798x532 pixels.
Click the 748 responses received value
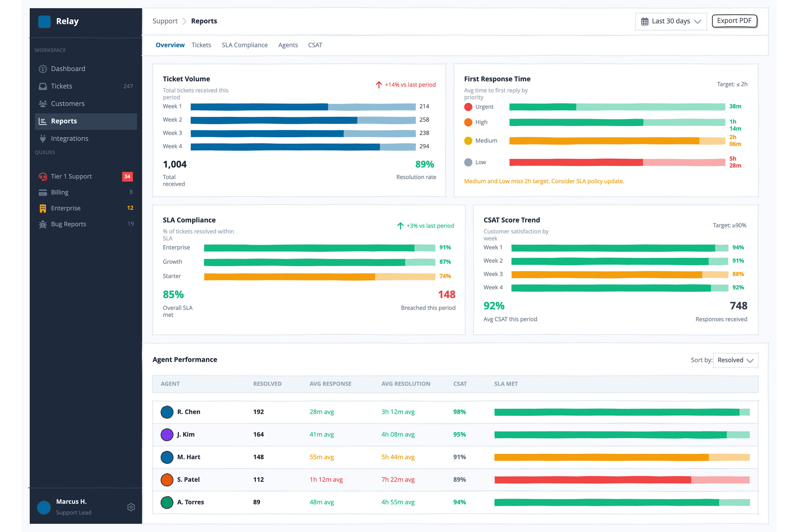(x=738, y=306)
